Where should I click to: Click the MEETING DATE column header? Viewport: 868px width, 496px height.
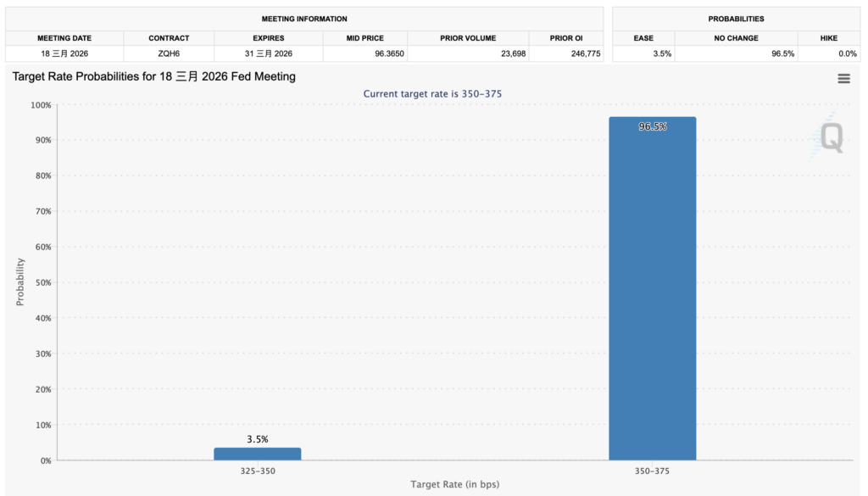[64, 38]
